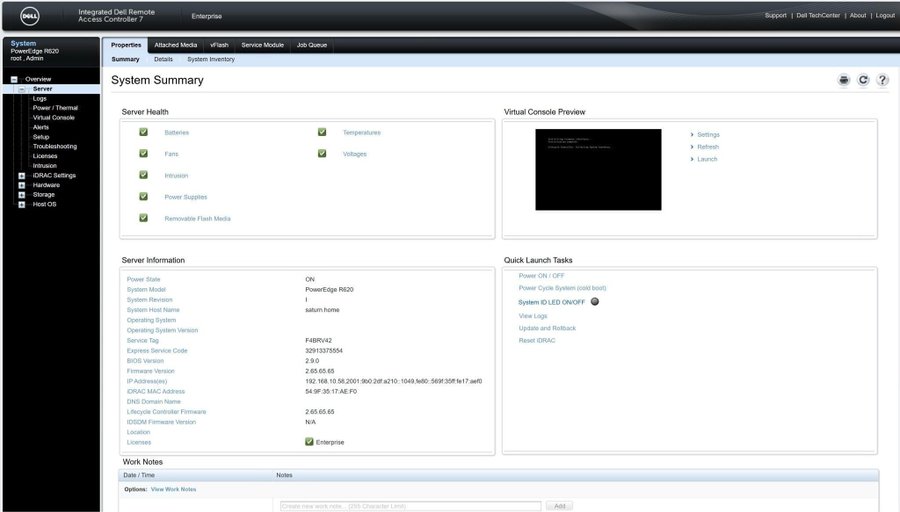The height and width of the screenshot is (512, 900).
Task: Click the Temperatures health link
Action: pyautogui.click(x=362, y=133)
